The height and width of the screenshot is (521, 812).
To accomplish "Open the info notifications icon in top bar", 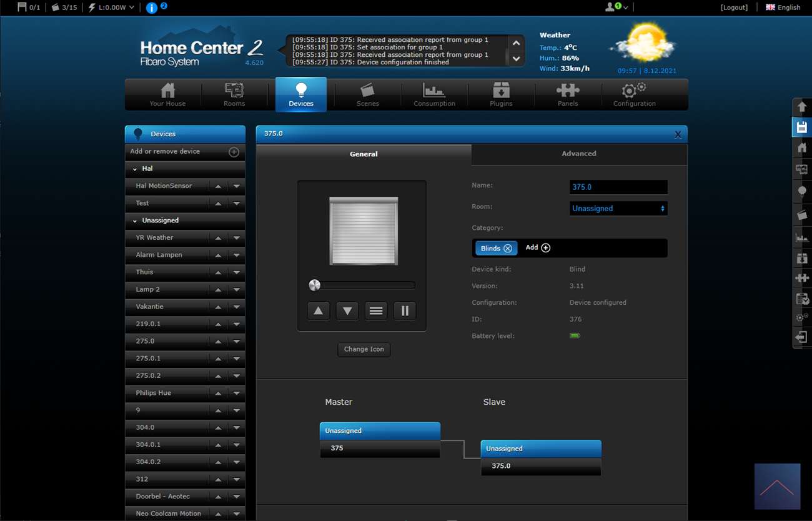I will coord(152,7).
